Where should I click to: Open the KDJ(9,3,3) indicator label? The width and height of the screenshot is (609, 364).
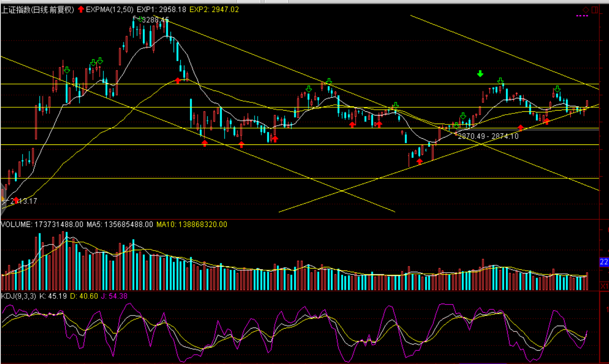coord(18,296)
